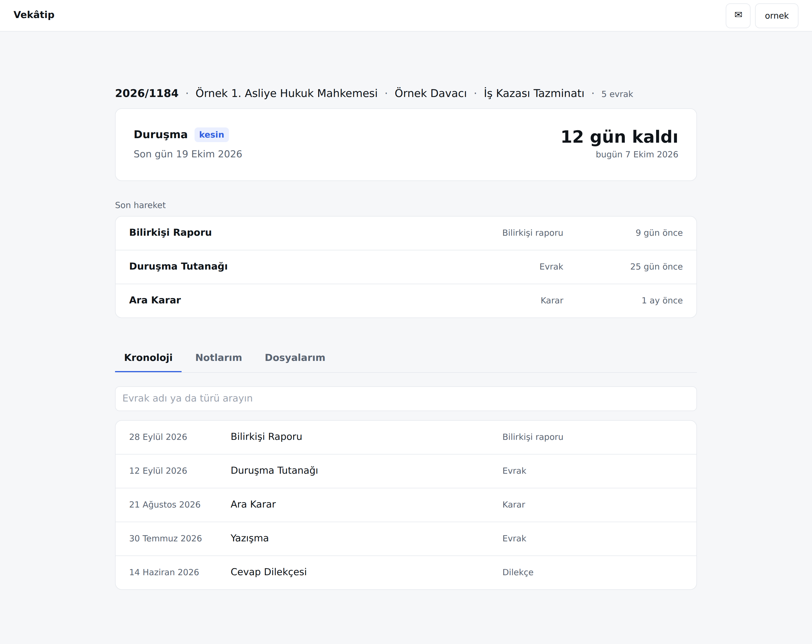Open the ornek user menu
812x644 pixels.
[x=776, y=16]
